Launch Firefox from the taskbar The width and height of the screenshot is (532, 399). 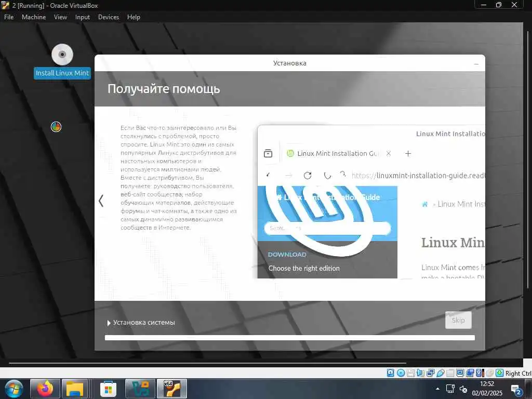45,389
